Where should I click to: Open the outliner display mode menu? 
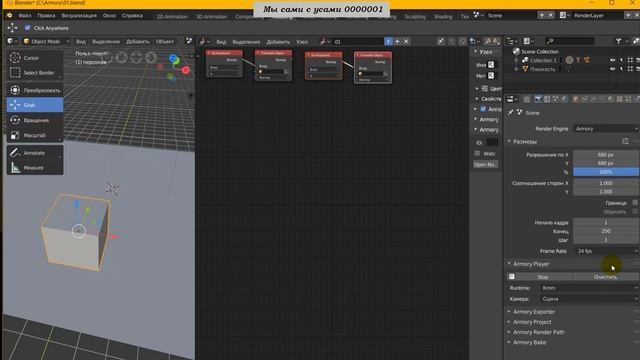click(529, 41)
